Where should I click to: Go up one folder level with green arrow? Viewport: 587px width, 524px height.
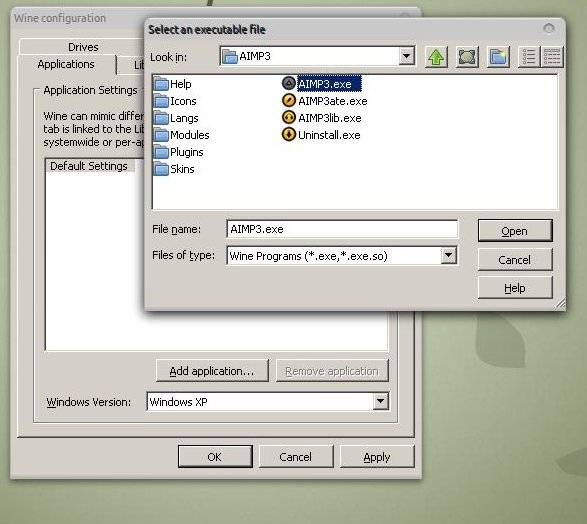tap(436, 57)
